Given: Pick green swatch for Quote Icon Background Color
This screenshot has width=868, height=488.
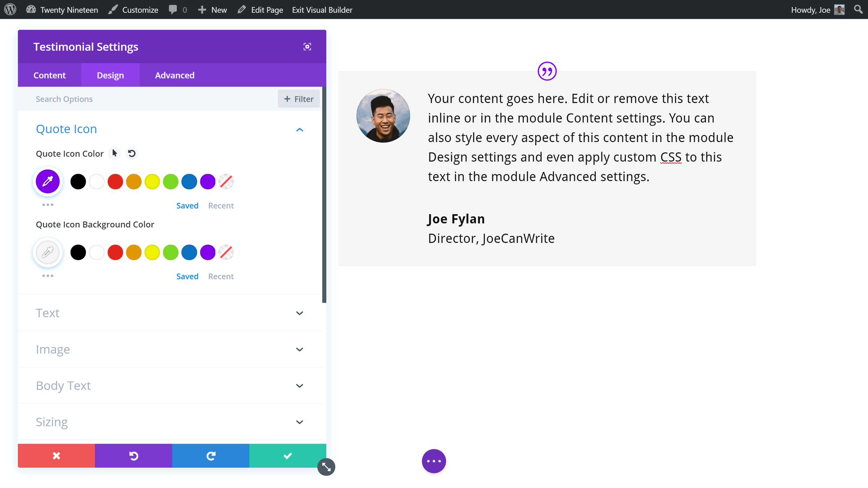Looking at the screenshot, I should point(170,252).
